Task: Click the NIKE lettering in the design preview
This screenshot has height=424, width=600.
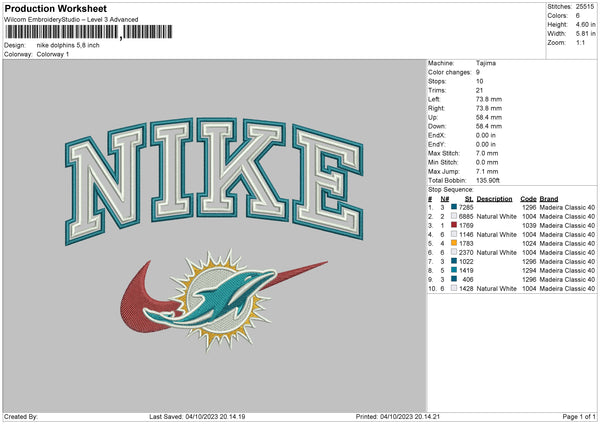Action: click(214, 180)
